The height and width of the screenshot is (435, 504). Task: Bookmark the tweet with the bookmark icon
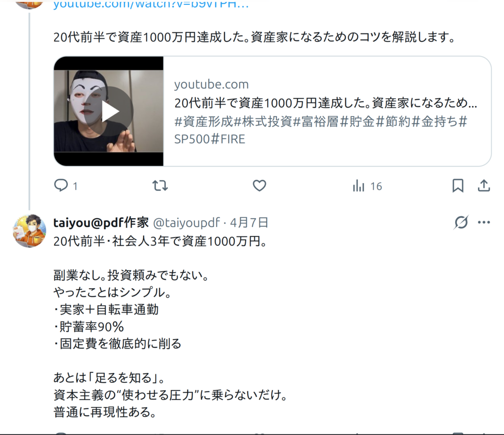click(458, 186)
